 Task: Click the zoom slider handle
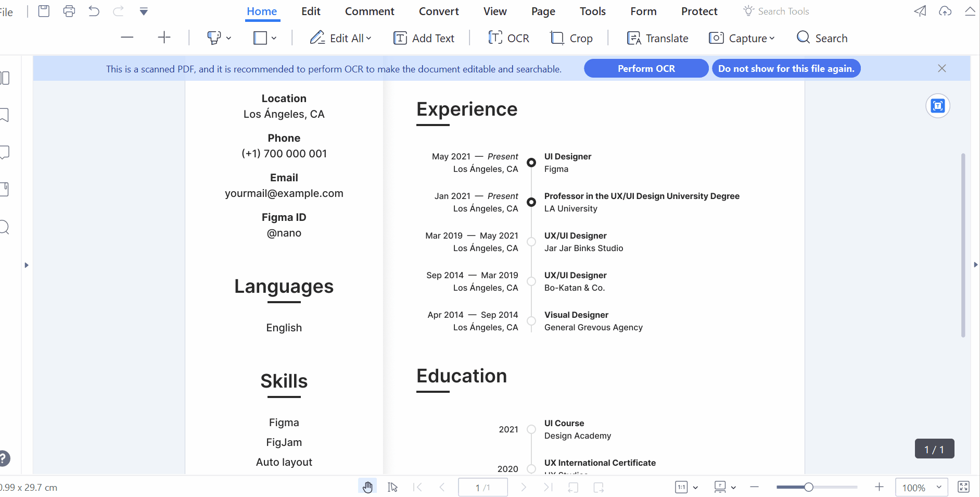[808, 487]
